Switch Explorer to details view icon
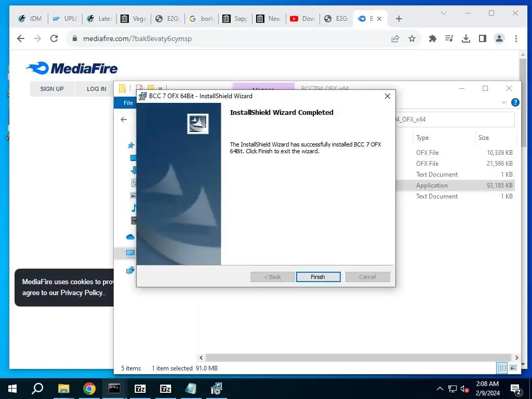532x399 pixels. point(502,368)
